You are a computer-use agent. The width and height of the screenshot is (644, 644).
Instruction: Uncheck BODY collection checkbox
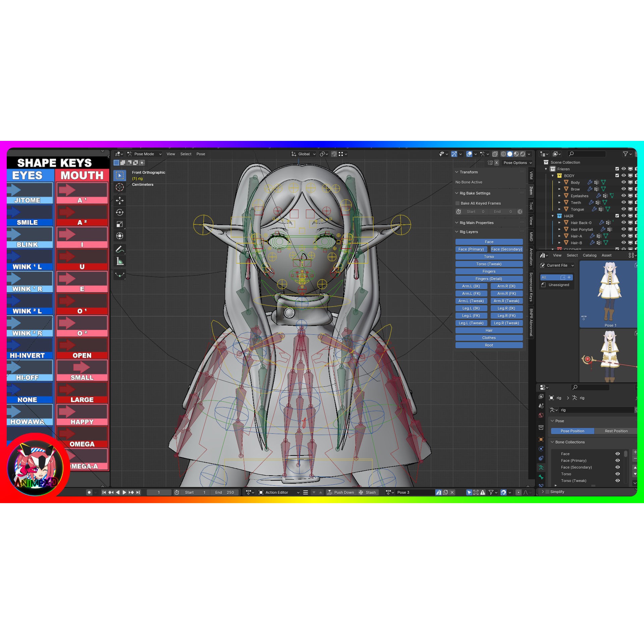tap(617, 175)
